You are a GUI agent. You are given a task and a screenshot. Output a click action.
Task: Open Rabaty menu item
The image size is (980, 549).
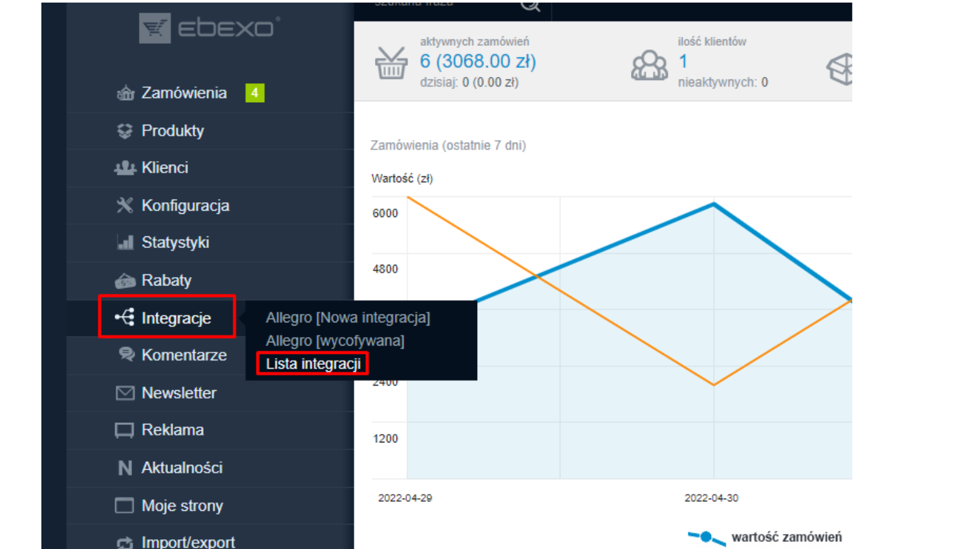[x=167, y=280]
